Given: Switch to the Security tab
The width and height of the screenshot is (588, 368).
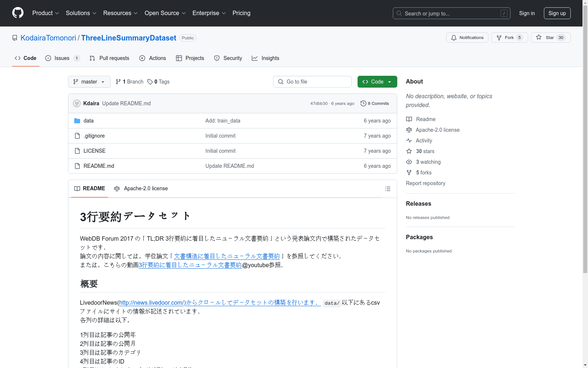Looking at the screenshot, I should click(228, 58).
